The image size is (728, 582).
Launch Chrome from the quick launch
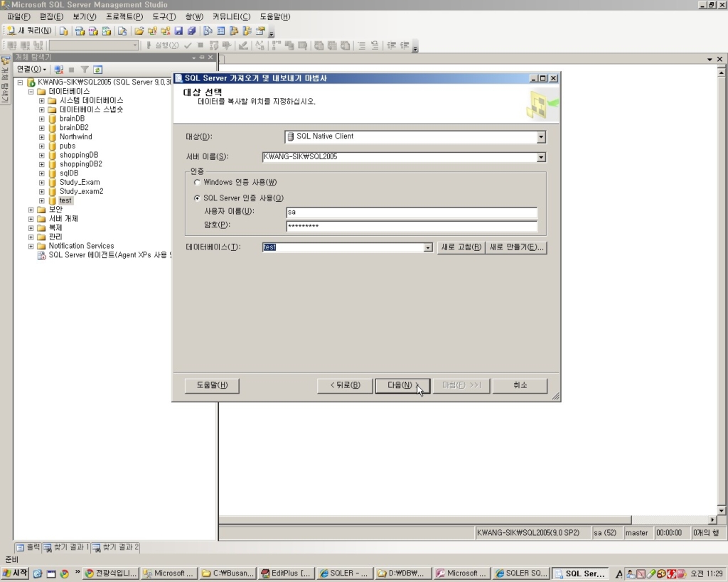point(65,573)
